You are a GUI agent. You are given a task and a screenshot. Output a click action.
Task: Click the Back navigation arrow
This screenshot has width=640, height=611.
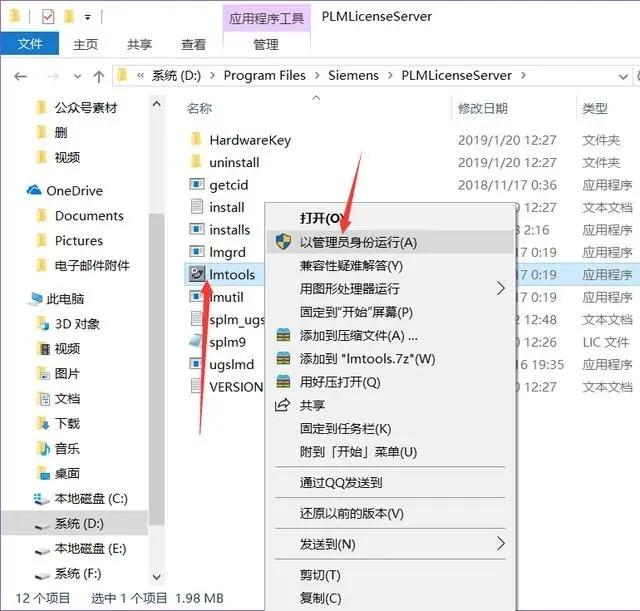pos(20,76)
